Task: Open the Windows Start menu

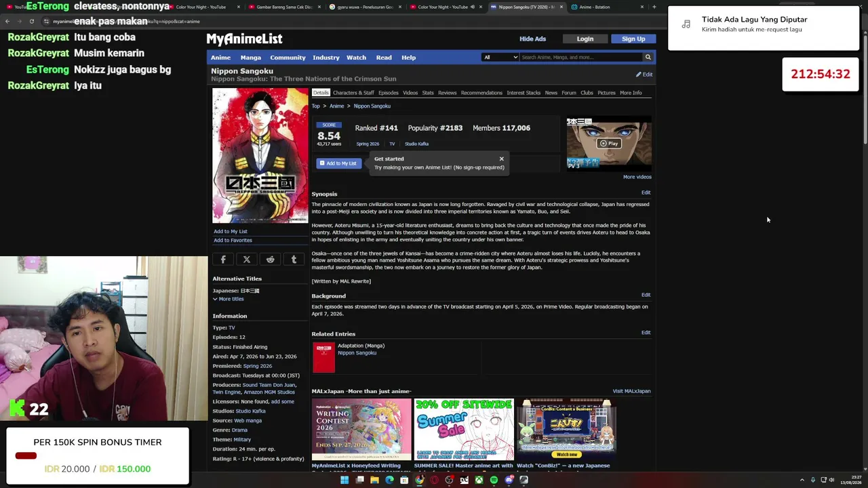Action: click(344, 480)
